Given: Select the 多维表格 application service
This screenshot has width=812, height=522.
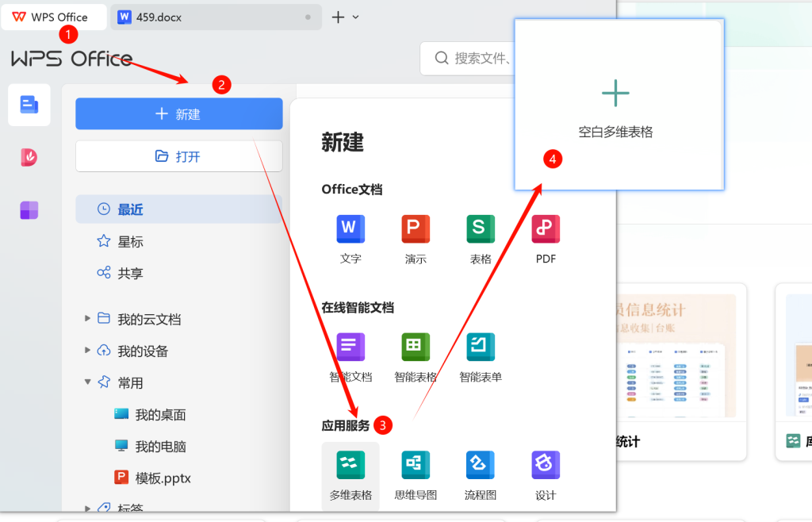Looking at the screenshot, I should (x=350, y=475).
